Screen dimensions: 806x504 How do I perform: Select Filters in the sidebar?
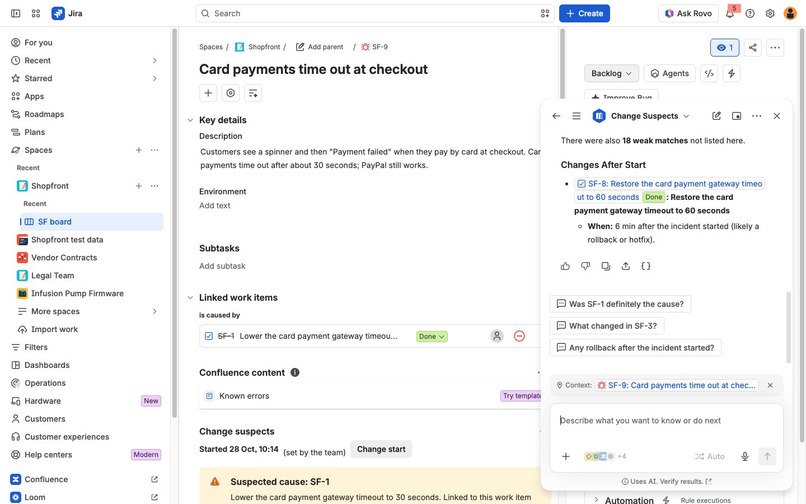36,347
